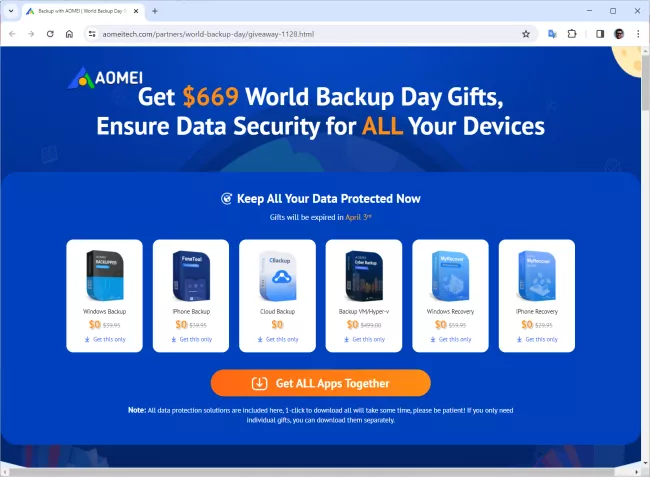Click the Backup VM/Hyper-v product box image

364,275
